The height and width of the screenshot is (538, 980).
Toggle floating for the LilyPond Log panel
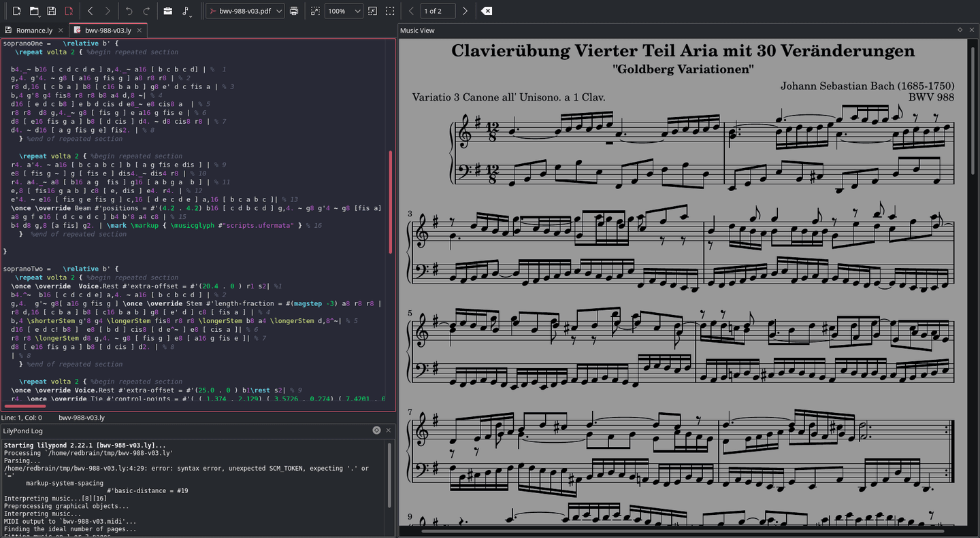[x=376, y=431]
